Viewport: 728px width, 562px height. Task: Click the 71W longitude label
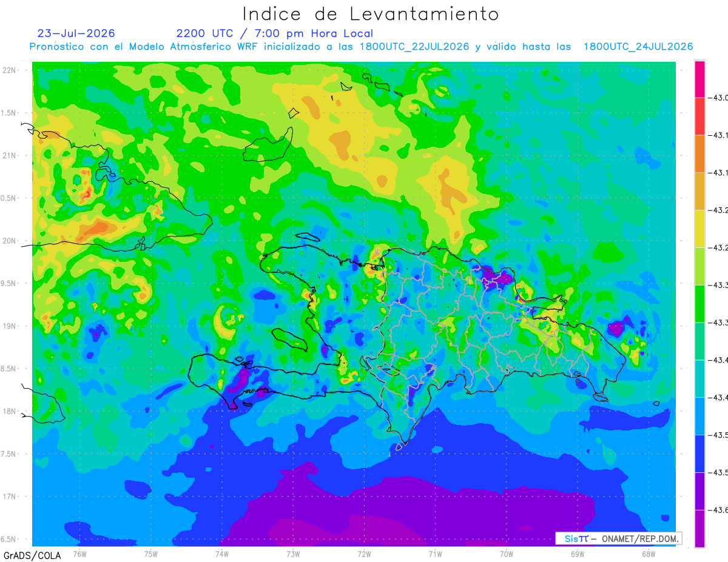point(435,554)
